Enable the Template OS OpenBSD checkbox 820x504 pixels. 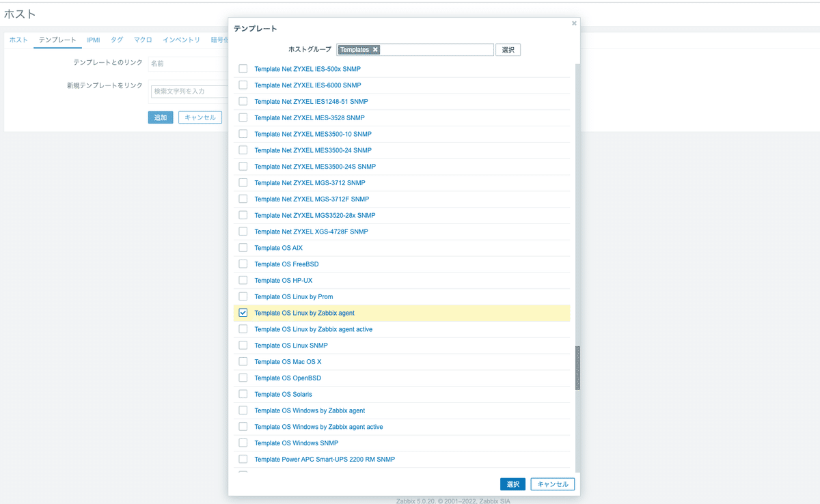[x=243, y=378]
